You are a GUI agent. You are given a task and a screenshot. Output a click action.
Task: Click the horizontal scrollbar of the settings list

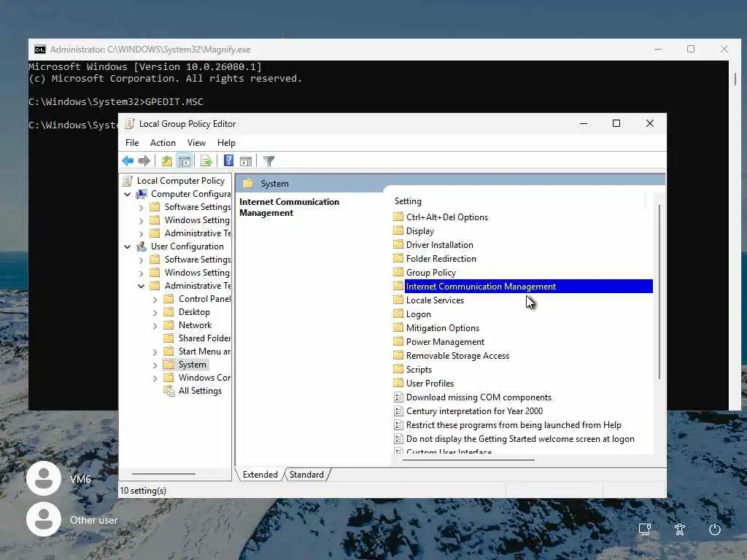point(469,460)
